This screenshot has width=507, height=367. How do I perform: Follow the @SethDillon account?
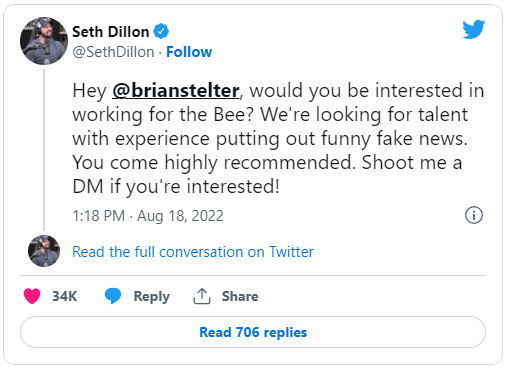[189, 52]
